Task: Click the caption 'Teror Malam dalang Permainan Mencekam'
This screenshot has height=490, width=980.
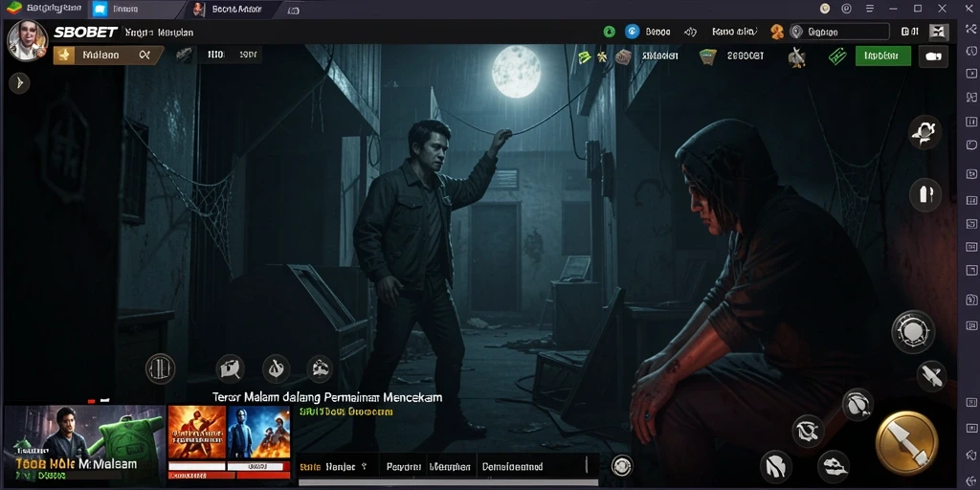Action: tap(327, 397)
